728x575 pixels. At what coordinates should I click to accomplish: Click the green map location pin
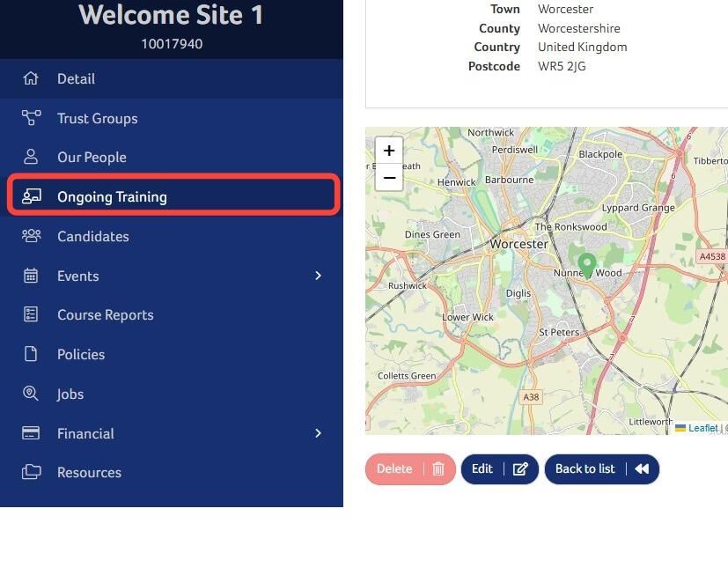point(587,266)
